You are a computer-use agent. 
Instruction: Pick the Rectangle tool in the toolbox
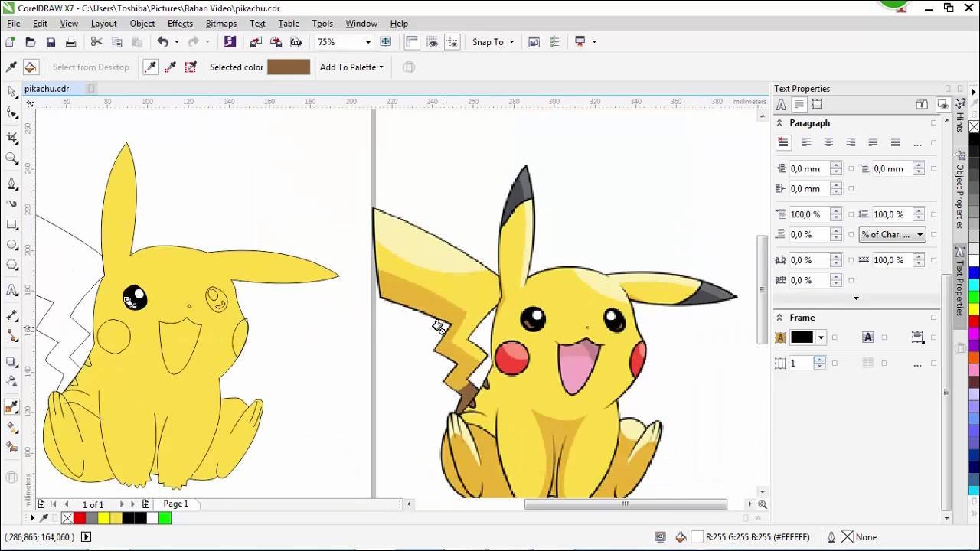pyautogui.click(x=12, y=225)
